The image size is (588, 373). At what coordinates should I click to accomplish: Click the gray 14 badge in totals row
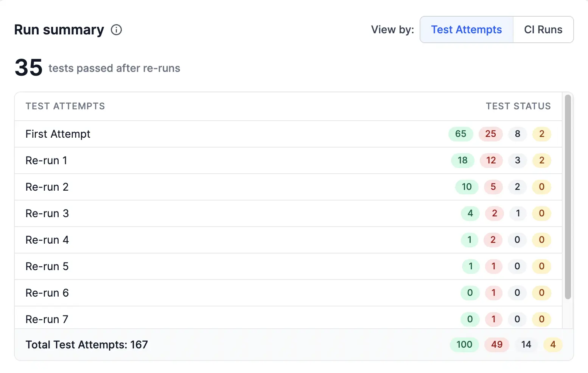pyautogui.click(x=526, y=345)
